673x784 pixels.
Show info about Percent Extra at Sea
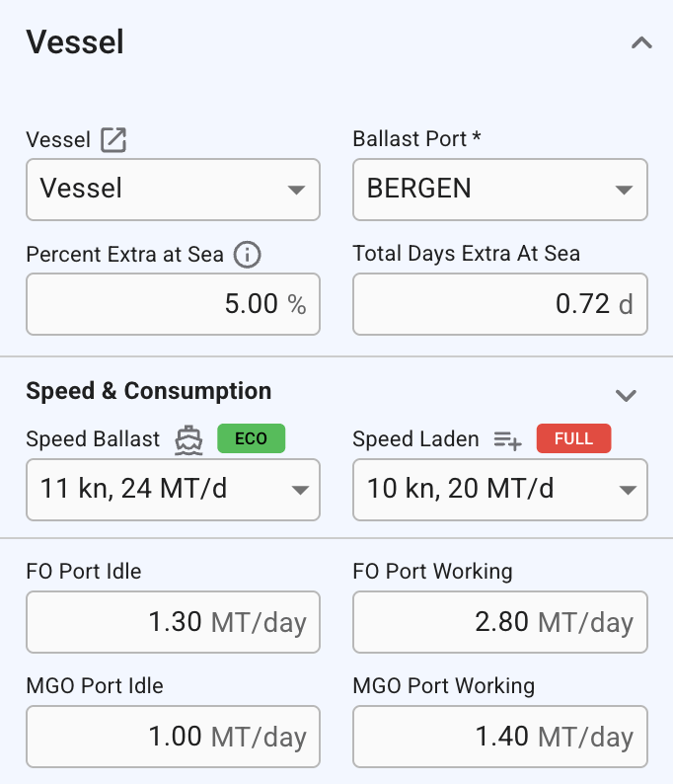click(247, 255)
